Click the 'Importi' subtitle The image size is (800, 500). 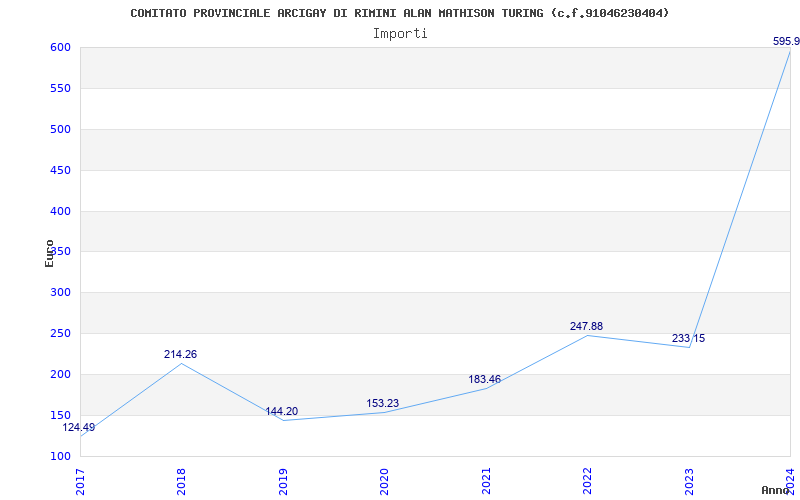tap(400, 34)
